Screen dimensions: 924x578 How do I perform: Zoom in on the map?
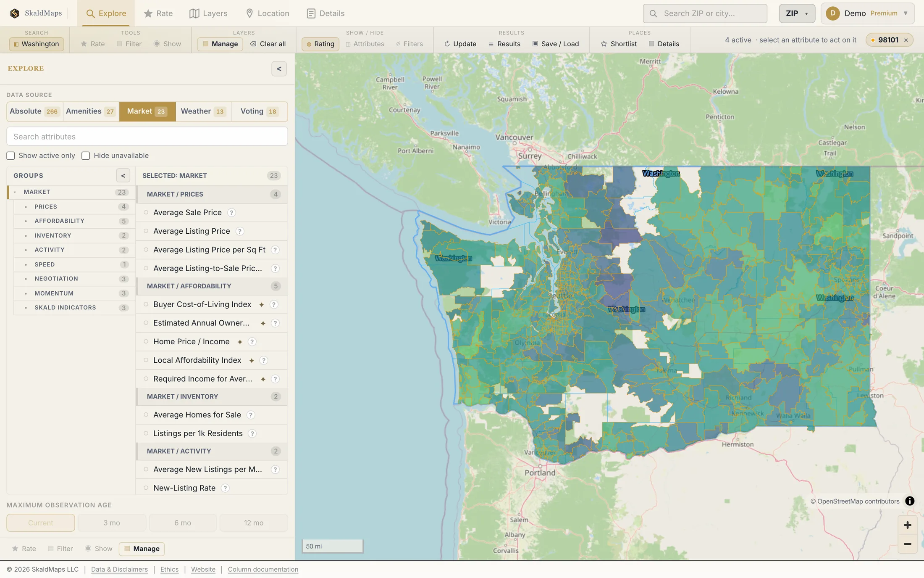pyautogui.click(x=907, y=525)
